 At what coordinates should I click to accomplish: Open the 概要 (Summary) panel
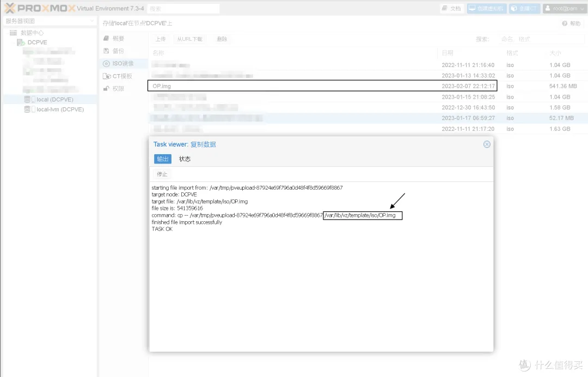[118, 38]
